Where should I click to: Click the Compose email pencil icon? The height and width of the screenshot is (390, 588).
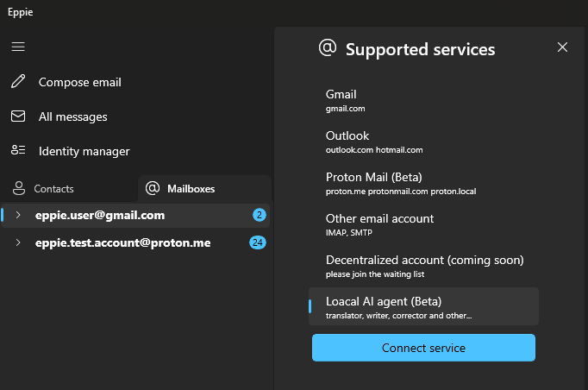[x=18, y=81]
